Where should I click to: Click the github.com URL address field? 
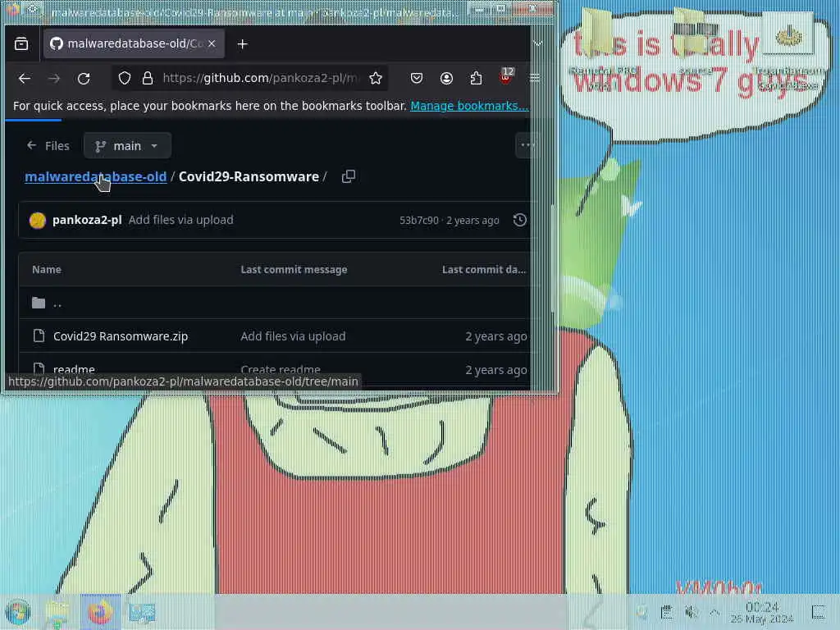click(260, 78)
